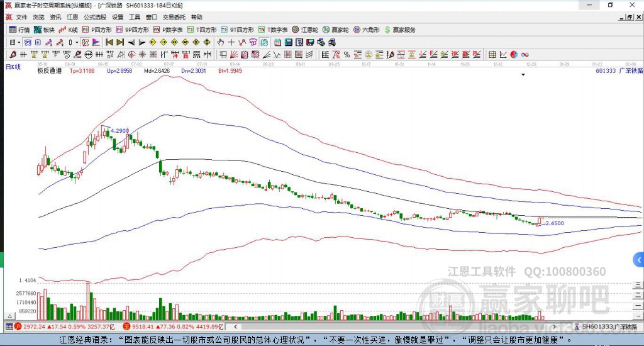Click the first yellow diamond arrow icon
Viewport: 644px width, 346px height.
pyautogui.click(x=152, y=42)
